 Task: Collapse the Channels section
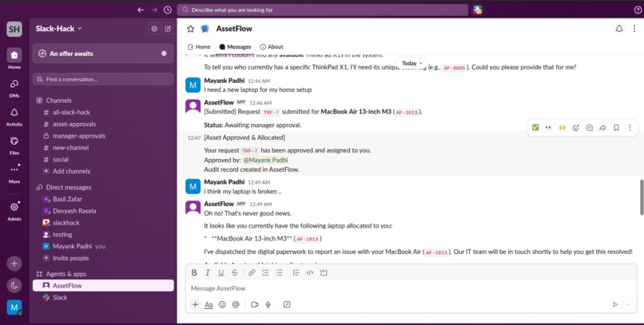[x=54, y=101]
